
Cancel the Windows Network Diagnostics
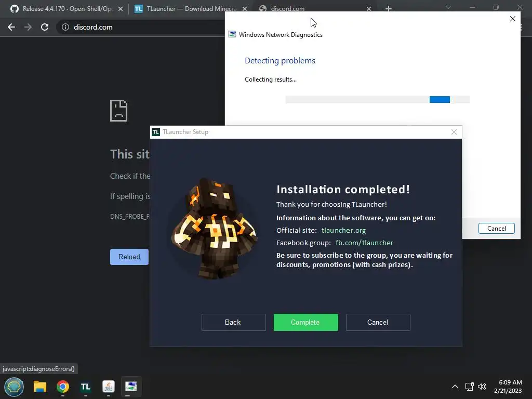496,229
